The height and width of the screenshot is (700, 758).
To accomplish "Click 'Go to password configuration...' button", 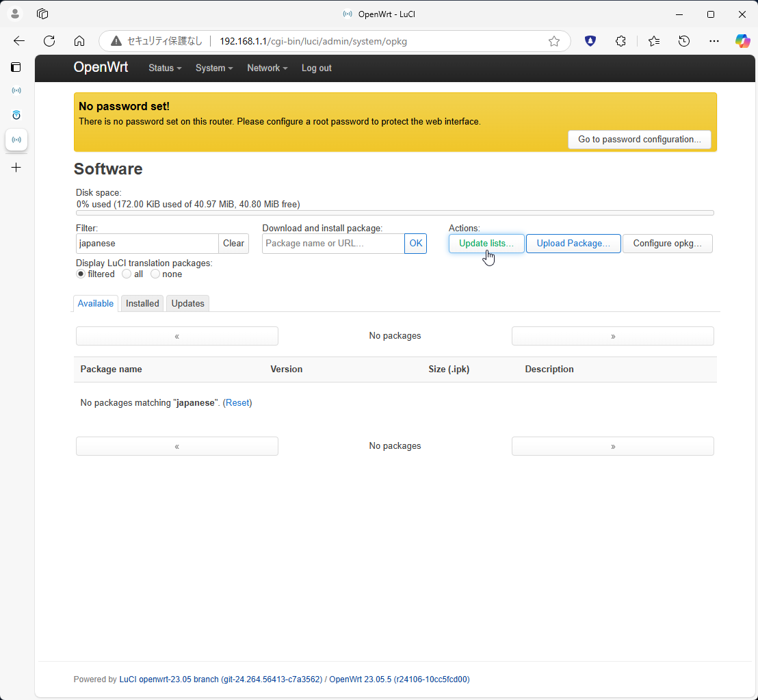I will [639, 139].
